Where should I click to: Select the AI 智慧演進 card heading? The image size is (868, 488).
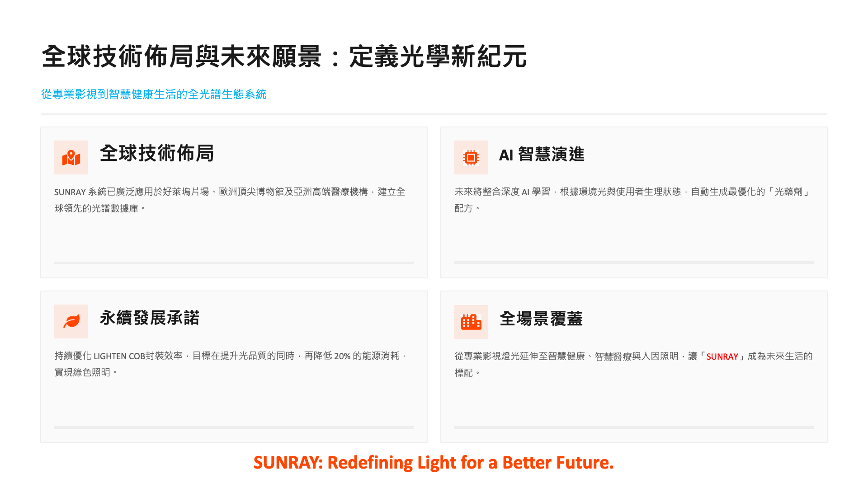pyautogui.click(x=542, y=155)
